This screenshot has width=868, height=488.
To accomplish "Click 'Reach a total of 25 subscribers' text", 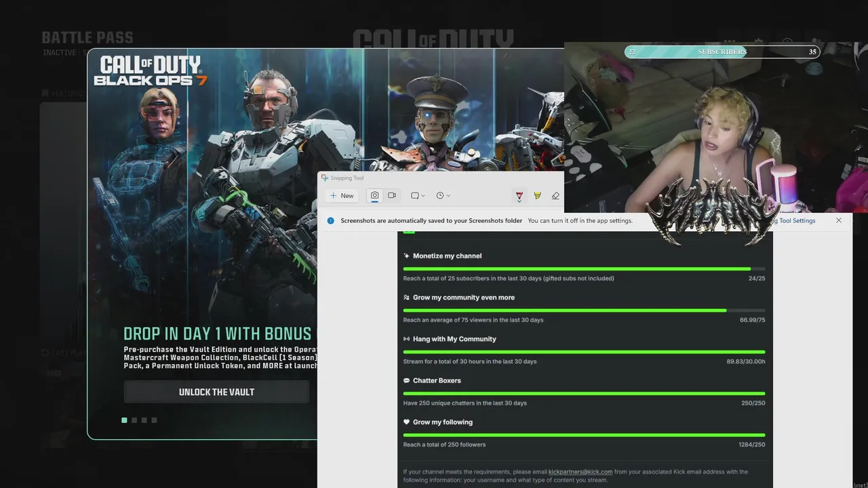I will [x=509, y=279].
